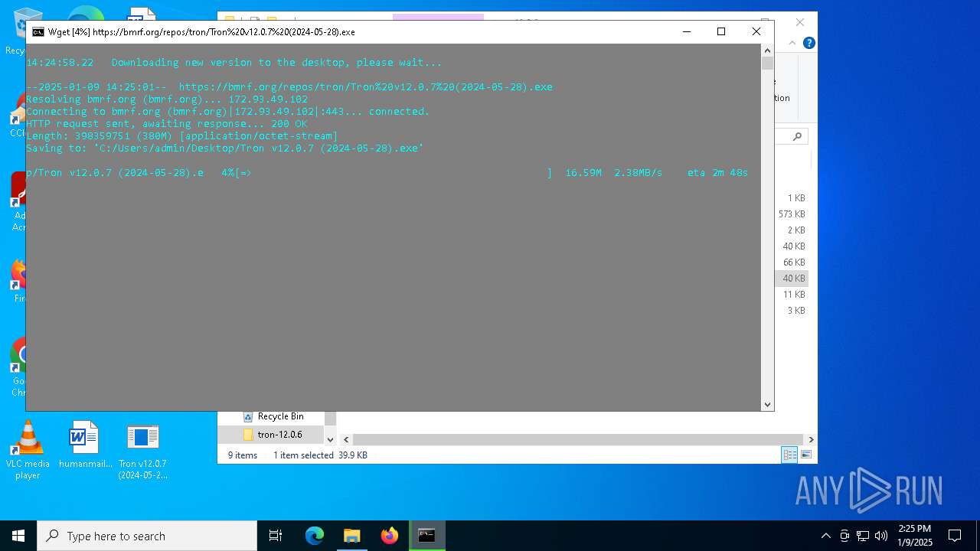Select the 573 KB file row
980x551 pixels.
[792, 214]
